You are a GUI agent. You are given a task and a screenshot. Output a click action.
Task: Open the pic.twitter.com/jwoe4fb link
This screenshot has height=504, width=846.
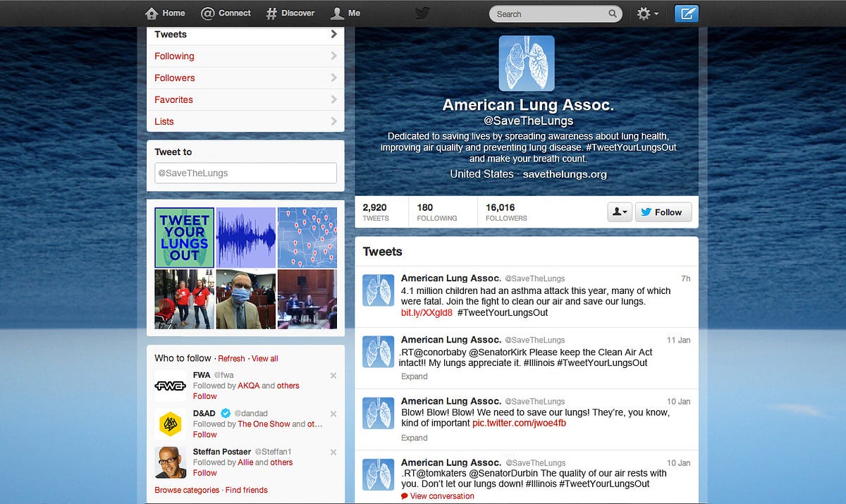pyautogui.click(x=520, y=424)
